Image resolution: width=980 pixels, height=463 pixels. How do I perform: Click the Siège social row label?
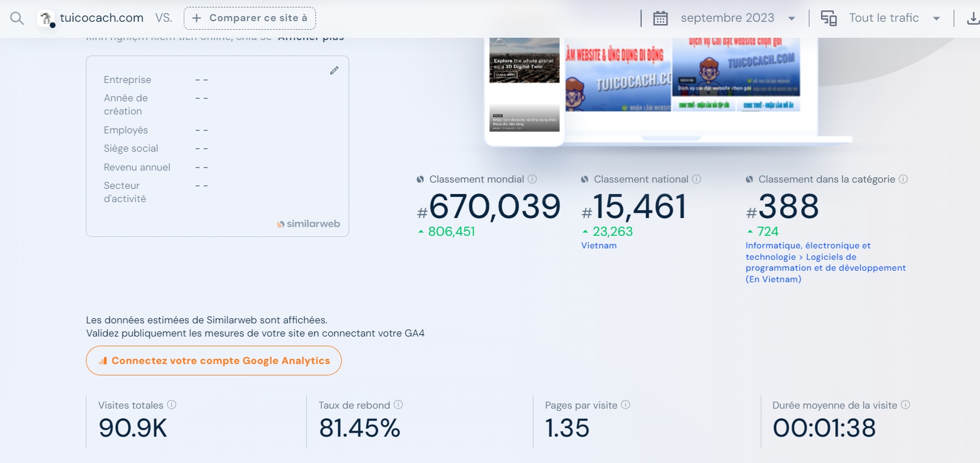pos(131,148)
